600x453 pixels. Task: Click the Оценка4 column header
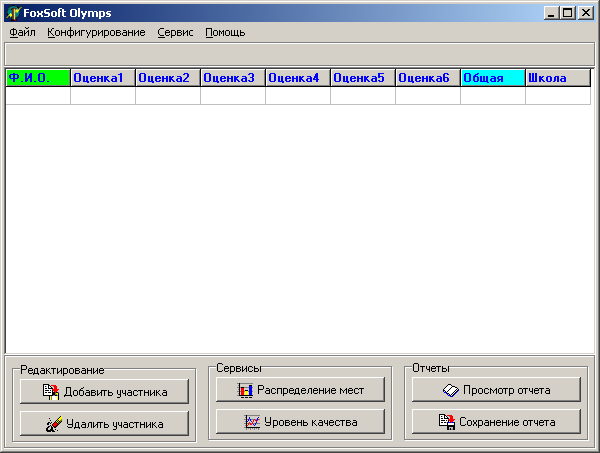[x=298, y=78]
